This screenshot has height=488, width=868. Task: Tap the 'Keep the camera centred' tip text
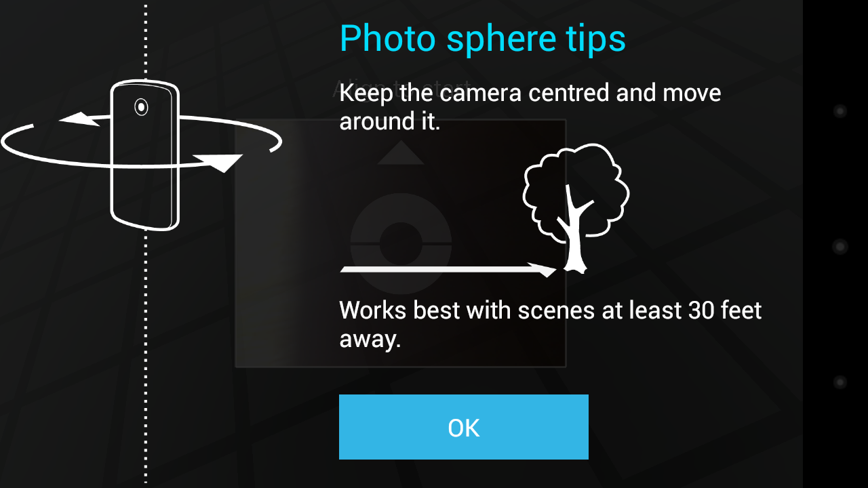pyautogui.click(x=530, y=107)
